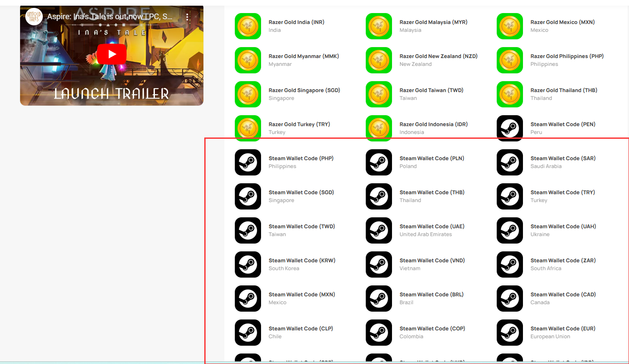This screenshot has width=629, height=364.
Task: Select Steam Wallet Code (ZAR) text
Action: coord(563,261)
